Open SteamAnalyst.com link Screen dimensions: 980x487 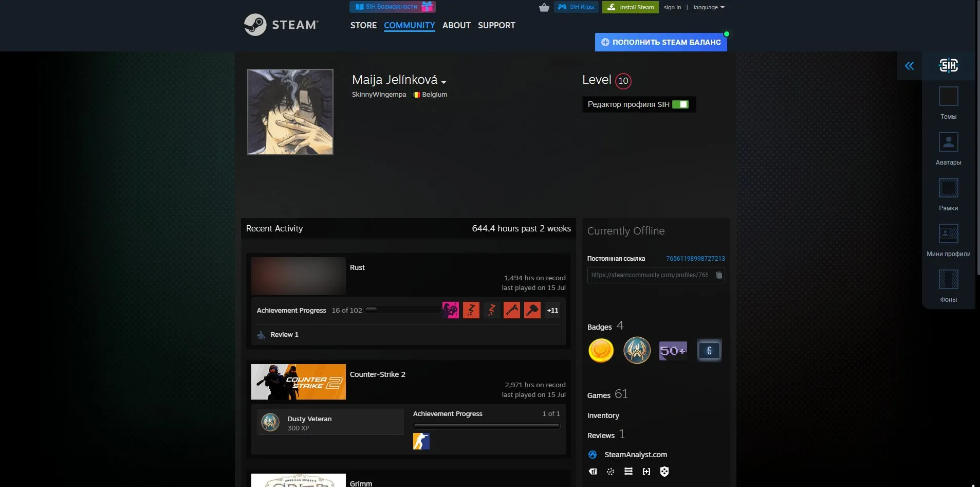point(636,455)
